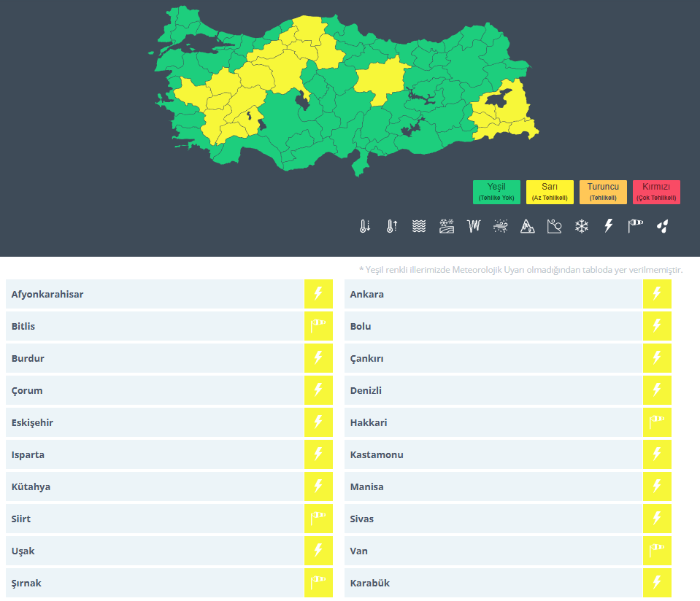Screen dimensions: 700x601
Task: Pick the snowy ground icing warning icon
Action: click(447, 226)
